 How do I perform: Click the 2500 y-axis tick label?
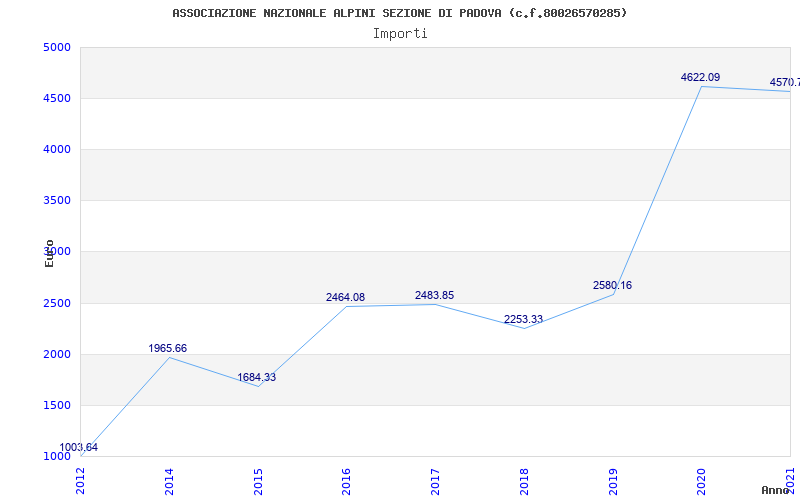(56, 304)
